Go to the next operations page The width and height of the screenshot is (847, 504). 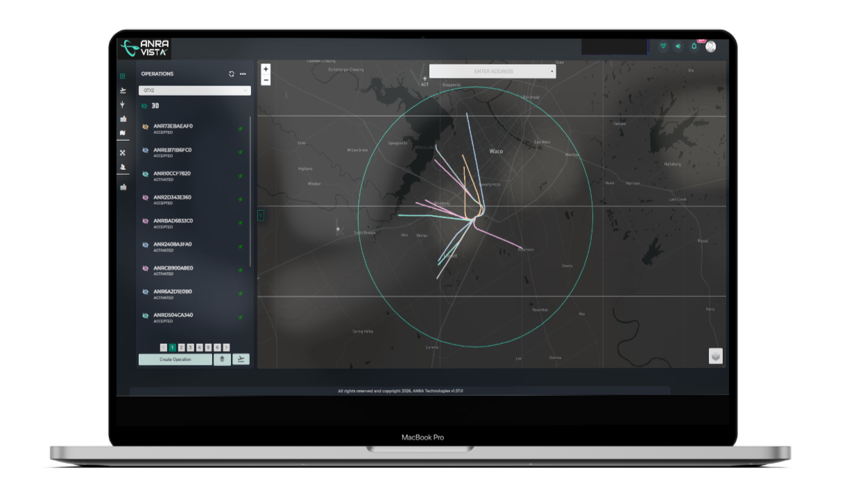tap(226, 347)
